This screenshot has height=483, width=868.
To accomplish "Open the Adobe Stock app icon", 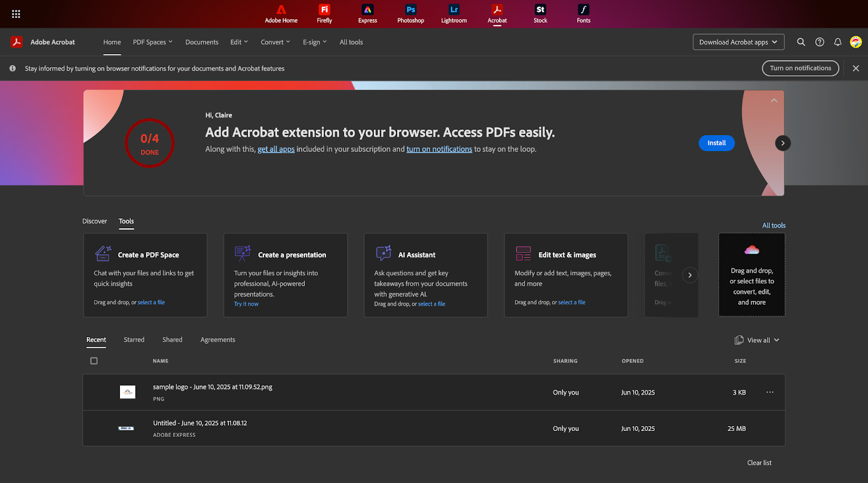I will point(540,14).
